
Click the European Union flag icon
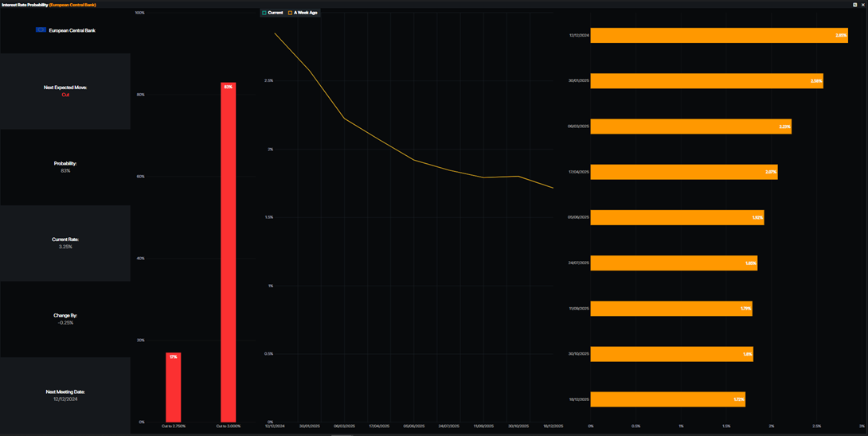click(41, 30)
